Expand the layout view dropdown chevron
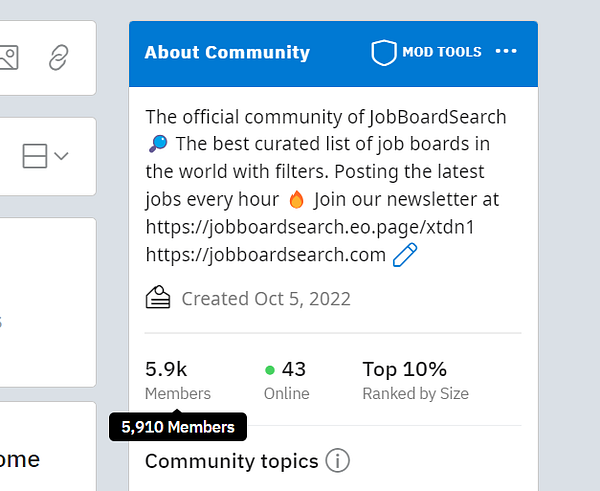Image resolution: width=600 pixels, height=491 pixels. pos(61,156)
